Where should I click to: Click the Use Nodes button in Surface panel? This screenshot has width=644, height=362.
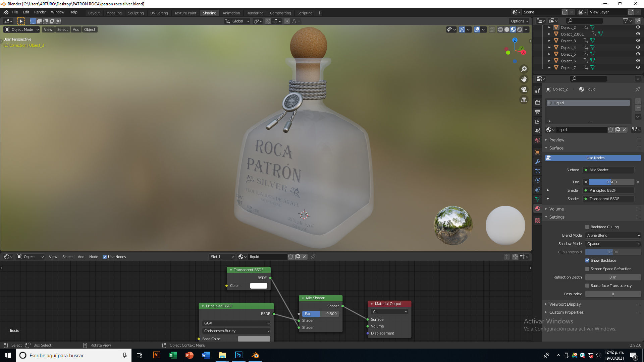pos(593,158)
